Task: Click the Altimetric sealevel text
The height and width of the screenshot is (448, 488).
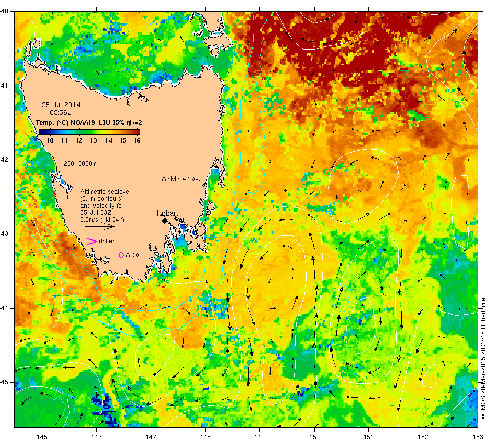Action: [x=106, y=192]
